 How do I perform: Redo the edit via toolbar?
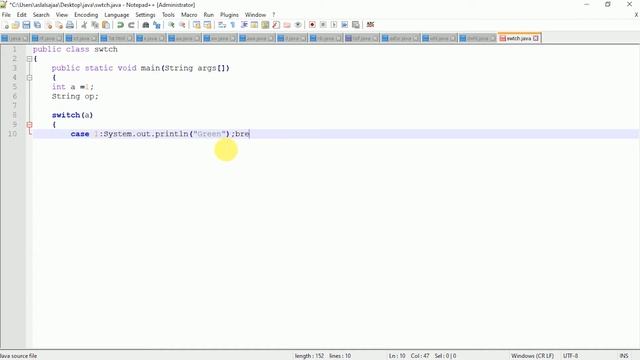131,25
